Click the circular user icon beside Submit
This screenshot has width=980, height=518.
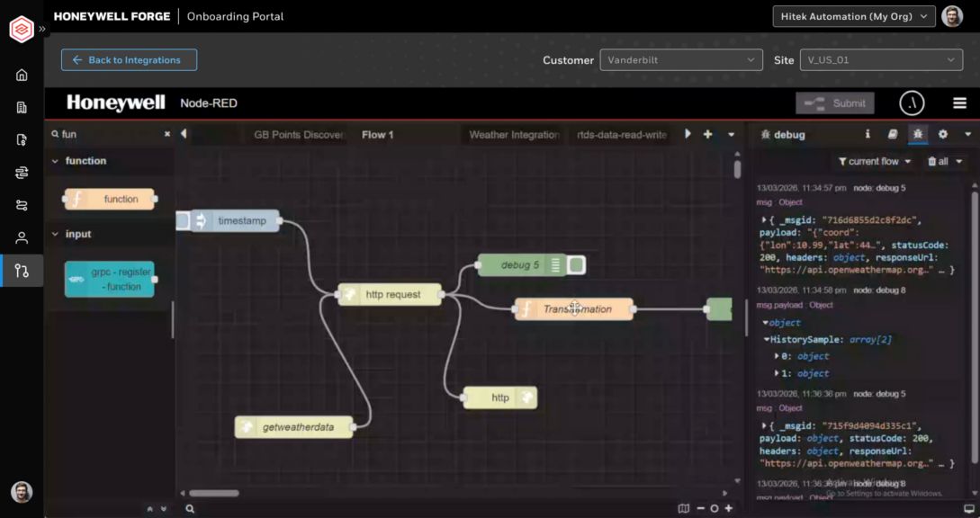pyautogui.click(x=912, y=103)
